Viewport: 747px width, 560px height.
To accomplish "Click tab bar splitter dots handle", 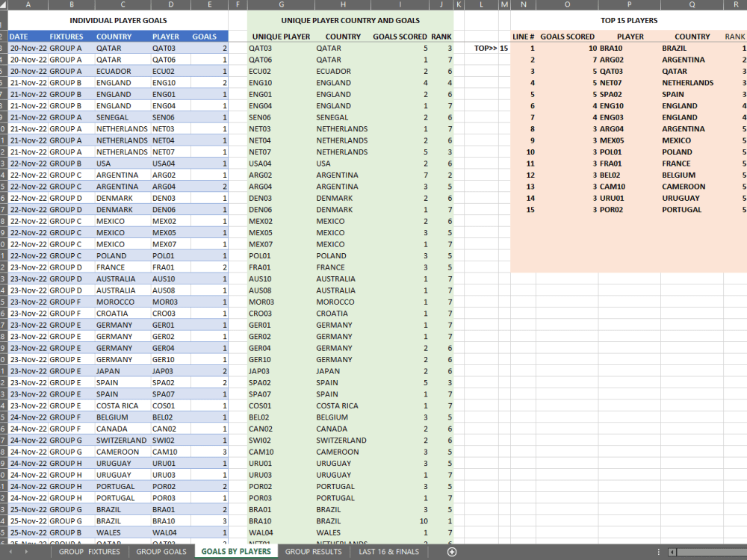I will [x=659, y=552].
